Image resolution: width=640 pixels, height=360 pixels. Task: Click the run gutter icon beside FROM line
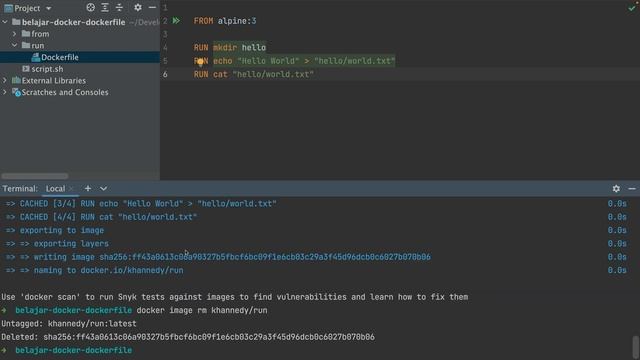(x=176, y=20)
